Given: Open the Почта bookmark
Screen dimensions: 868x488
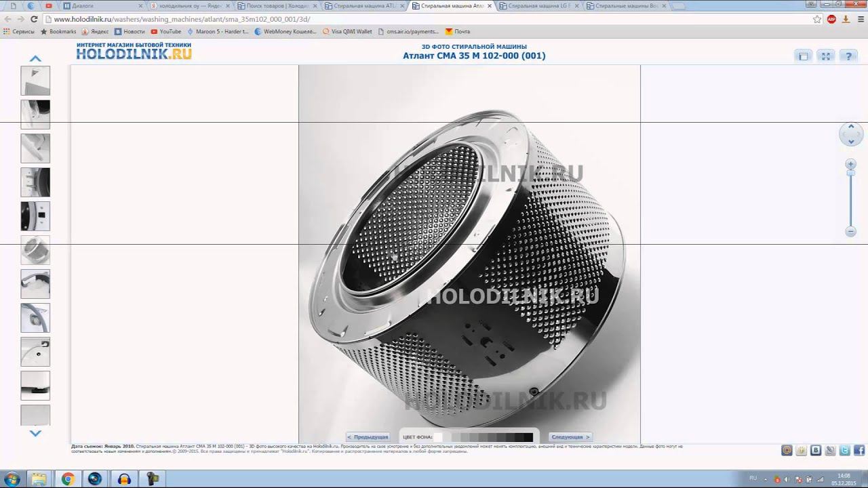Looking at the screenshot, I should coord(457,31).
